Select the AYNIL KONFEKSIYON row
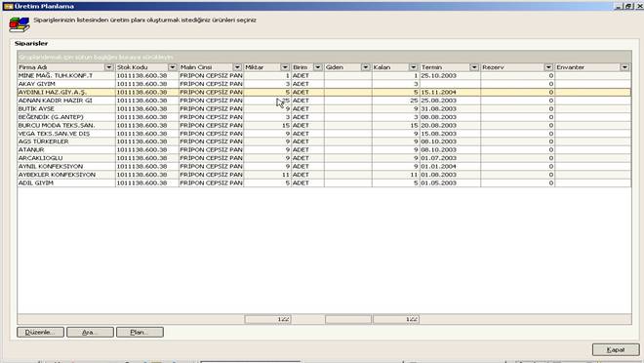644x363 pixels. (324, 166)
